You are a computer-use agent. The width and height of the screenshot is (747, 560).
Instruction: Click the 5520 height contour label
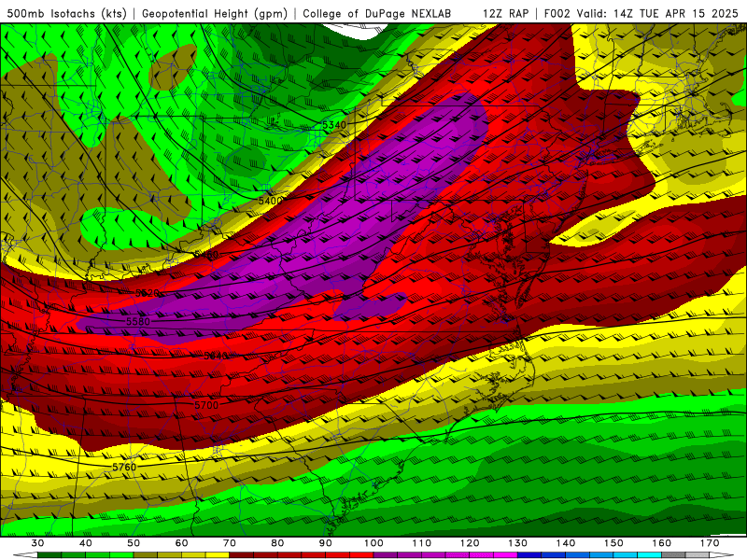(x=148, y=293)
